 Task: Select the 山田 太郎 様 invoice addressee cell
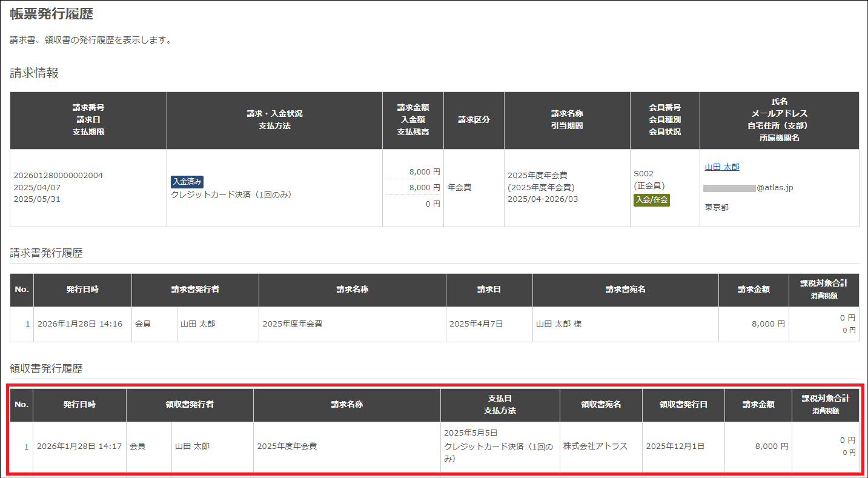(558, 324)
